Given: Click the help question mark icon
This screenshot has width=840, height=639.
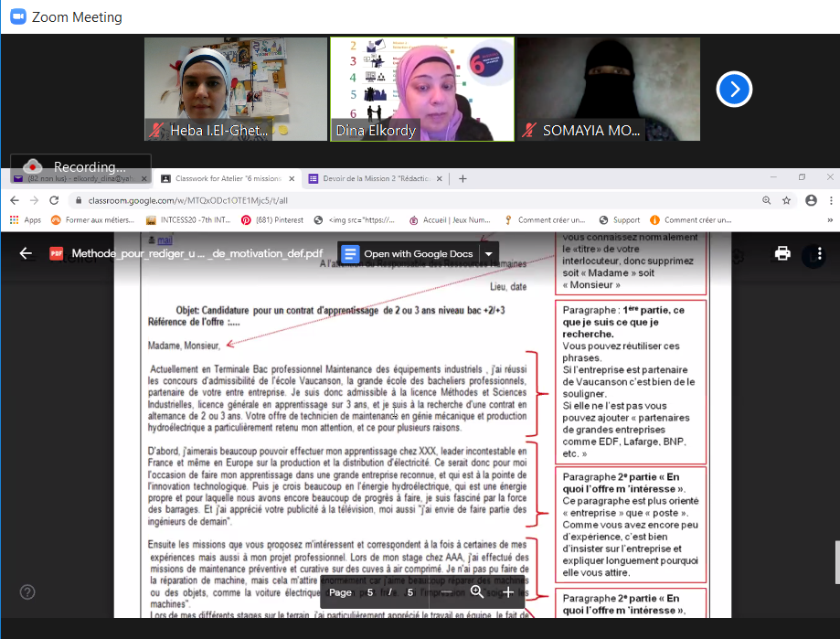Looking at the screenshot, I should 27,592.
